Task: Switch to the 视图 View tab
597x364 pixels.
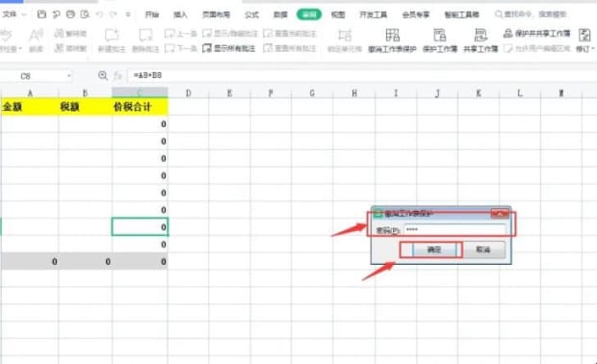Action: [338, 14]
